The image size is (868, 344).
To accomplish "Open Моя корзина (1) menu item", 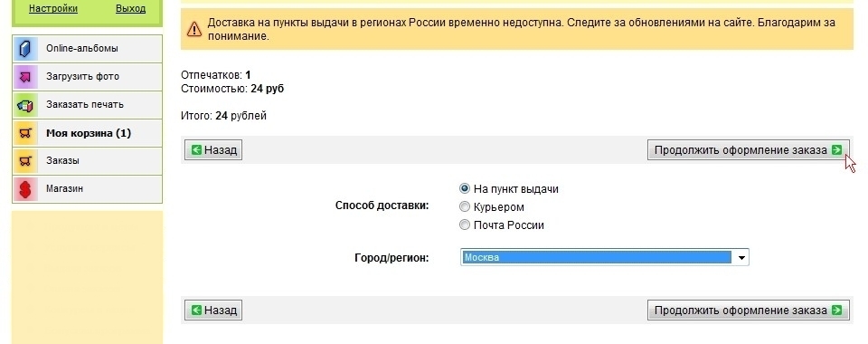I will coord(88,133).
